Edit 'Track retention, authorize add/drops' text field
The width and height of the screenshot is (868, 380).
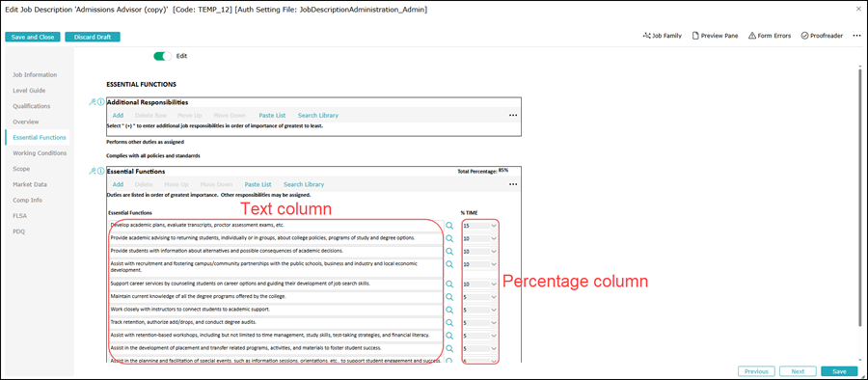[x=276, y=323]
